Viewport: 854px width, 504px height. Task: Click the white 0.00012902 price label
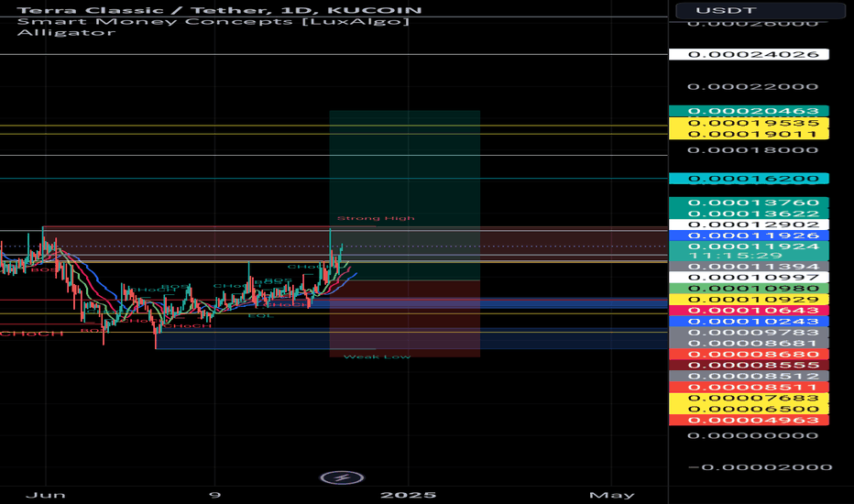[x=749, y=225]
